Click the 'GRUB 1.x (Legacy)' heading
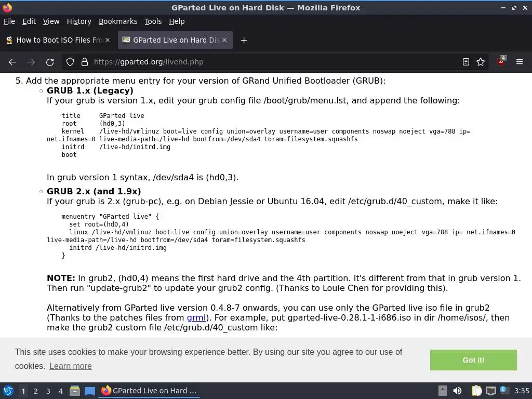This screenshot has width=532, height=399. [x=90, y=90]
